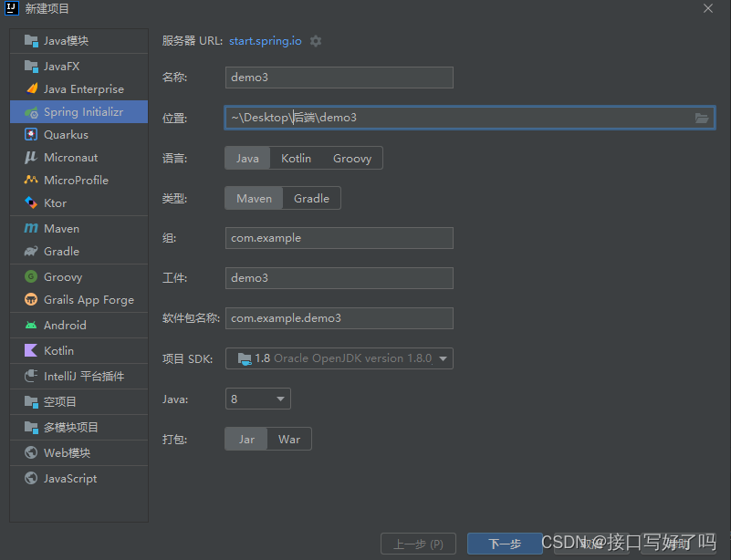The width and height of the screenshot is (731, 560).
Task: Select Jar packaging
Action: pyautogui.click(x=246, y=439)
